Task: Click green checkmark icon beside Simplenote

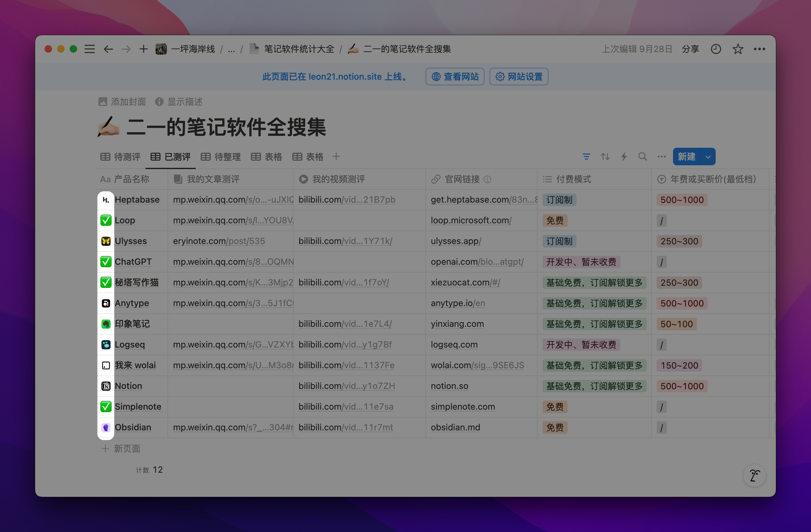Action: tap(106, 407)
